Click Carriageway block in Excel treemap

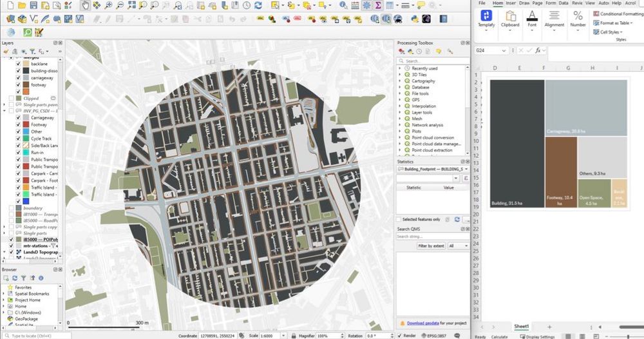586,108
